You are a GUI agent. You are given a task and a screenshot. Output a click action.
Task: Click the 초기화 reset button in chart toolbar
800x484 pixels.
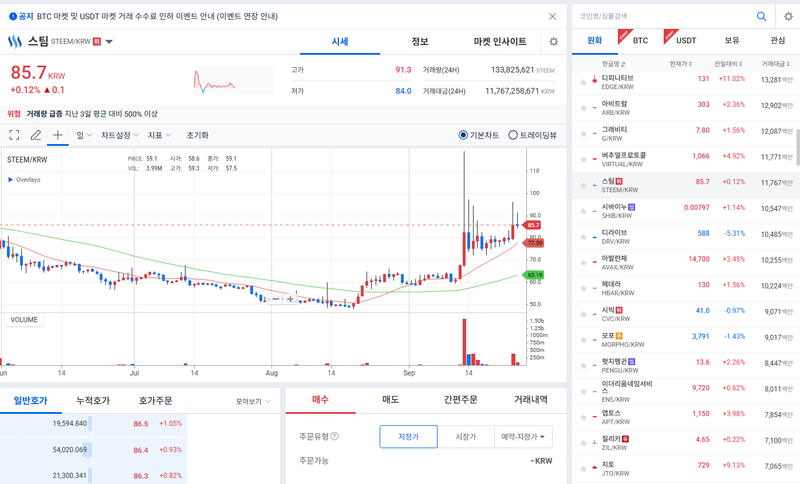tap(197, 135)
